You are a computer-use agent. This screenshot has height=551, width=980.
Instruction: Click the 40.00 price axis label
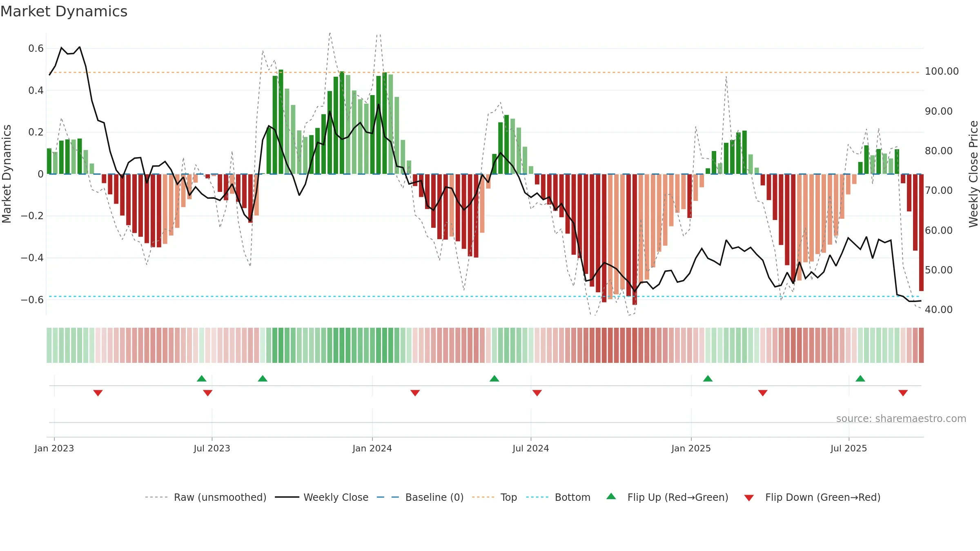(939, 310)
